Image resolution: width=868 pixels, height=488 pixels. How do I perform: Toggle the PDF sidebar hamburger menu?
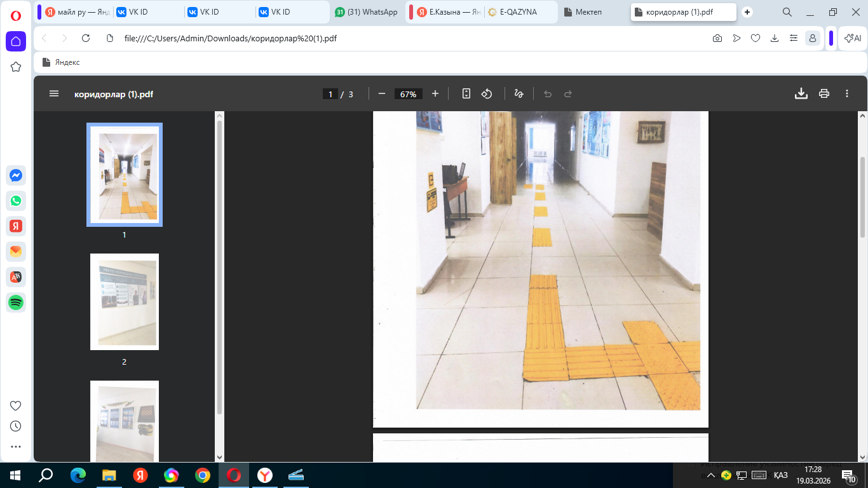coord(54,94)
